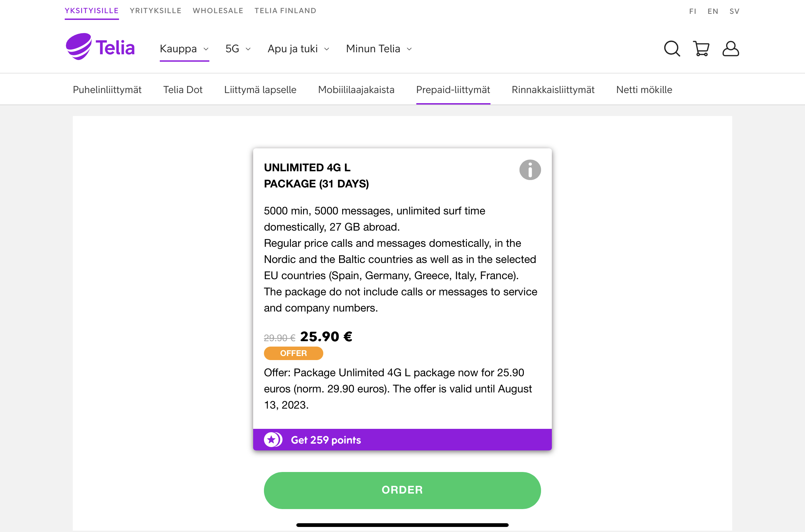Open the Telia Finland link
The image size is (805, 532).
click(285, 11)
